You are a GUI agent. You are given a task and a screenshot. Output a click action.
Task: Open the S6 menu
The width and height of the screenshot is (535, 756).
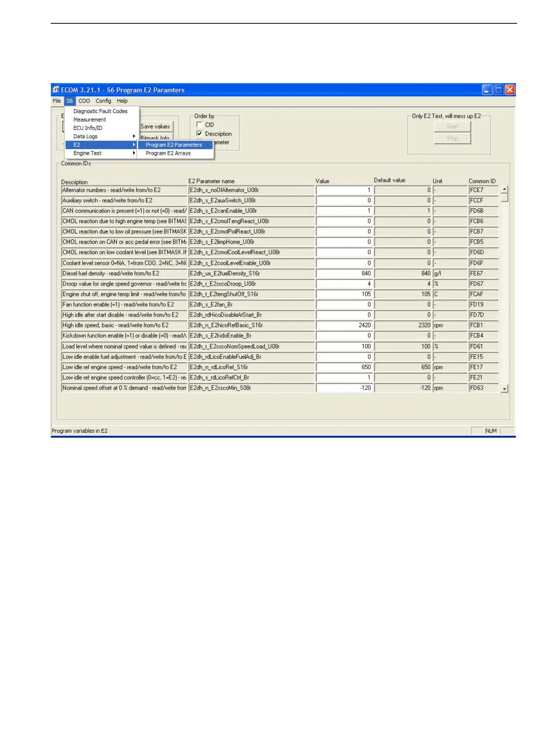click(70, 101)
